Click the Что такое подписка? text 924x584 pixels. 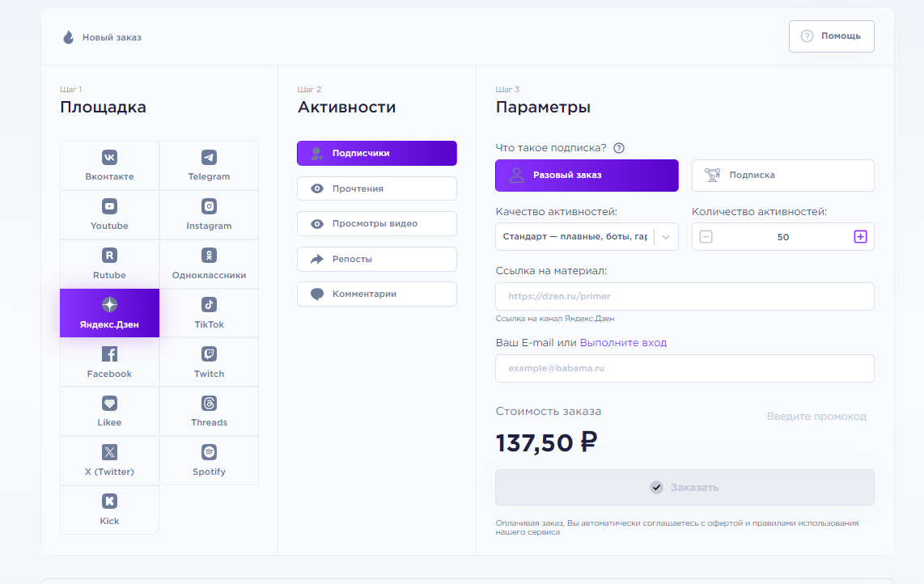pos(551,148)
